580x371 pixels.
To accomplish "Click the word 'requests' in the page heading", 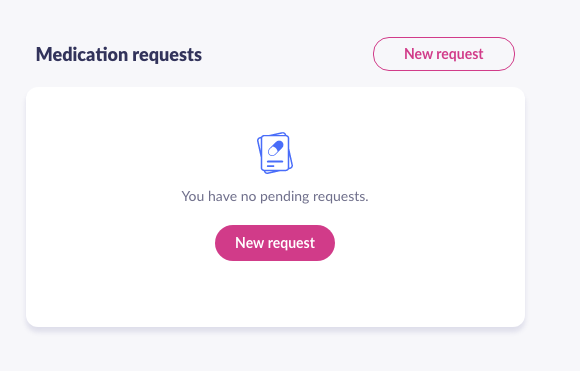I will click(x=167, y=56).
